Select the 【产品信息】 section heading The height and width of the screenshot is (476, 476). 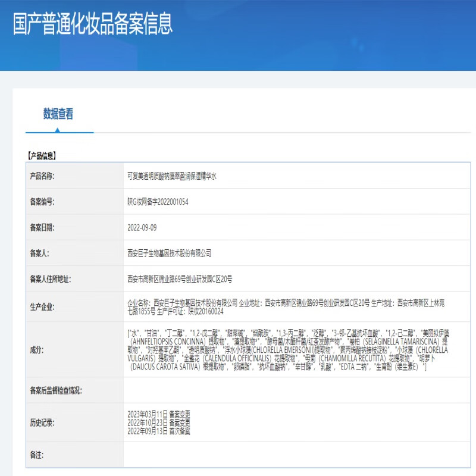[42, 156]
